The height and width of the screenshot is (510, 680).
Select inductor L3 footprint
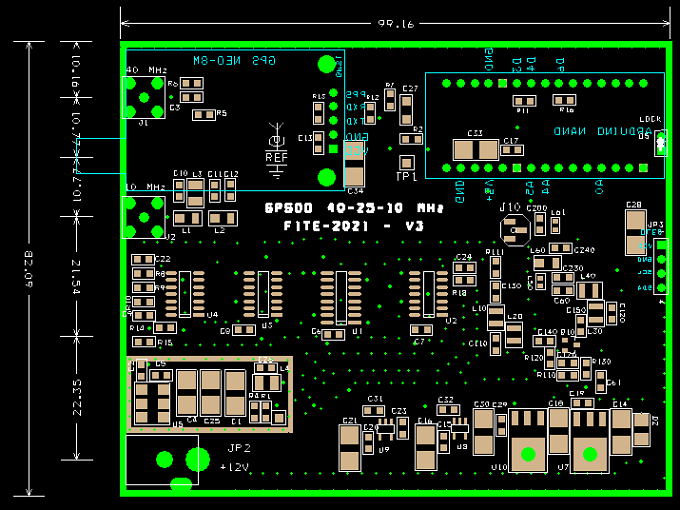[x=195, y=193]
